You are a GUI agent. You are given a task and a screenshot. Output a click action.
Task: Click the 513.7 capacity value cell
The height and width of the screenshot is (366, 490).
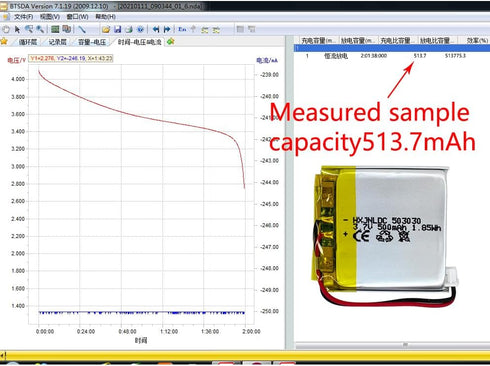click(x=420, y=56)
